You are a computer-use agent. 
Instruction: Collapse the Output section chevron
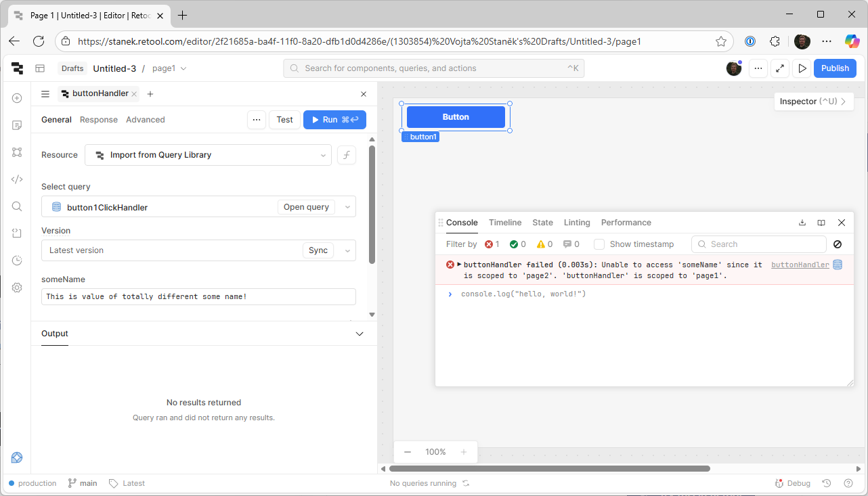(x=360, y=334)
